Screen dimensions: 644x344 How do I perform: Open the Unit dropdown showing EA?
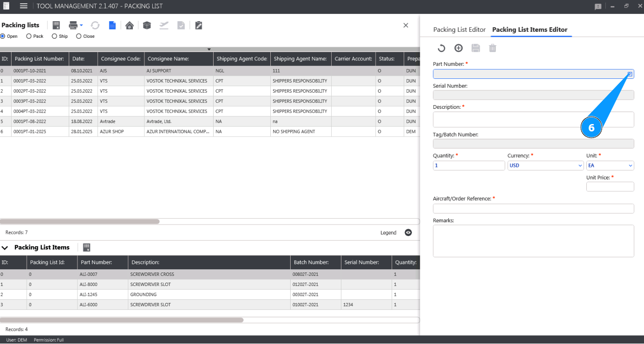point(610,166)
